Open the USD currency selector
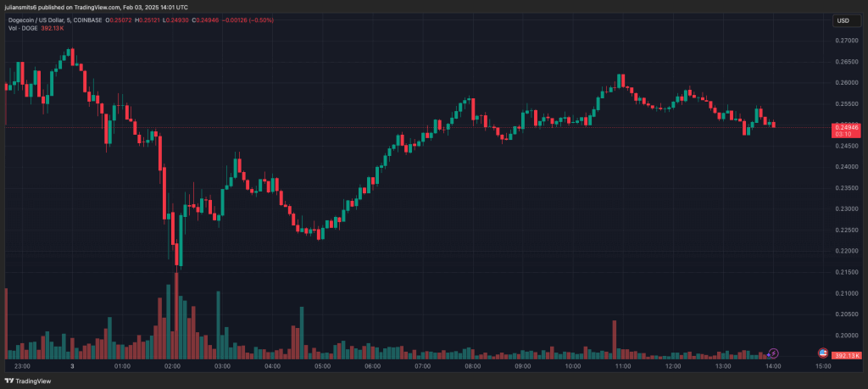 click(847, 20)
